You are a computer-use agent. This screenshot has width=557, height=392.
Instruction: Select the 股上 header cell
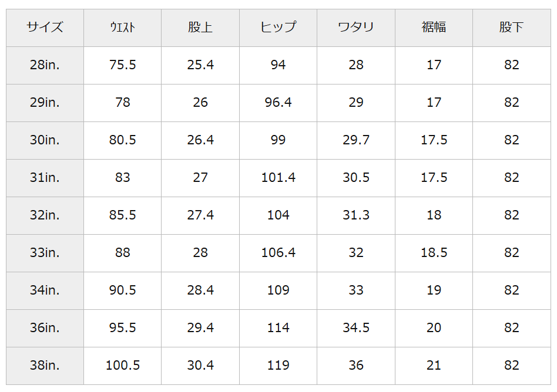(x=200, y=27)
